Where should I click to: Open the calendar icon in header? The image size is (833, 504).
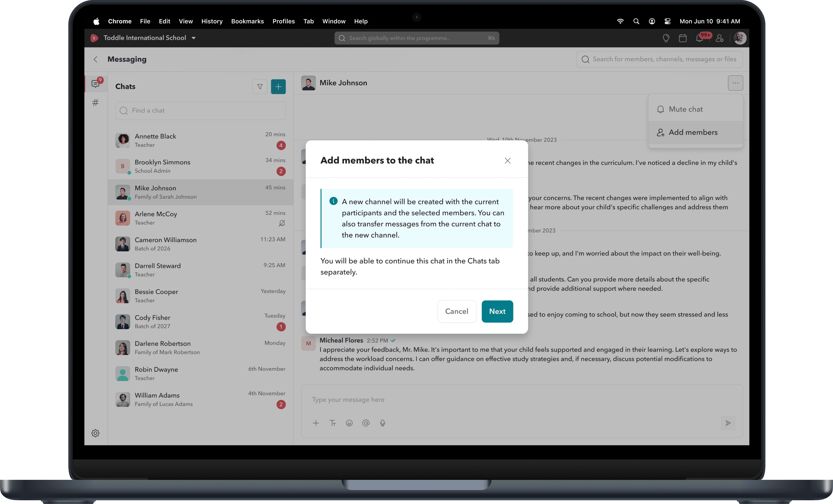(x=683, y=38)
